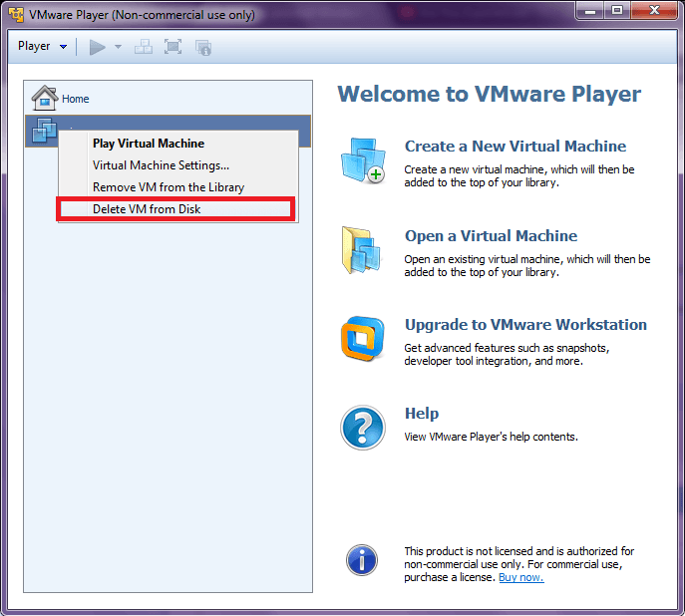Minimize the VMware Player window
Viewport: 685px width, 616px height.
point(590,11)
